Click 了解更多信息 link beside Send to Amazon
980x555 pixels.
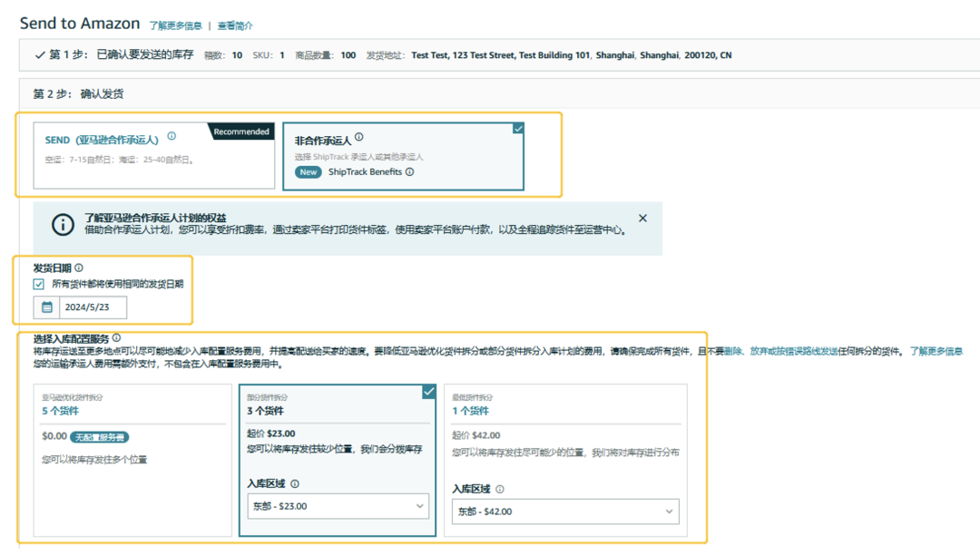175,26
